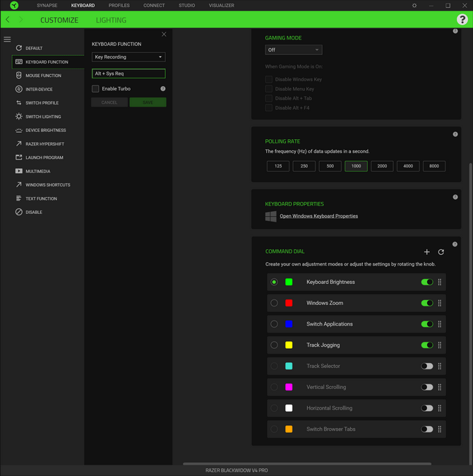Click the Polling Rate info icon
473x476 pixels.
click(x=455, y=134)
